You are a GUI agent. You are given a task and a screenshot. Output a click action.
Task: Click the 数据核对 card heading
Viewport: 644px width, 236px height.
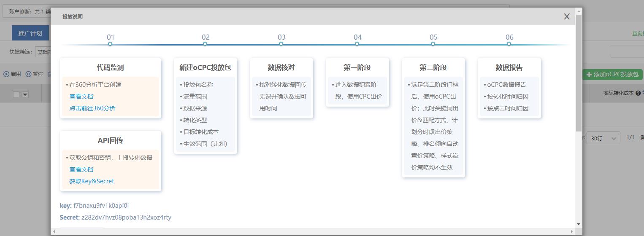coord(281,67)
